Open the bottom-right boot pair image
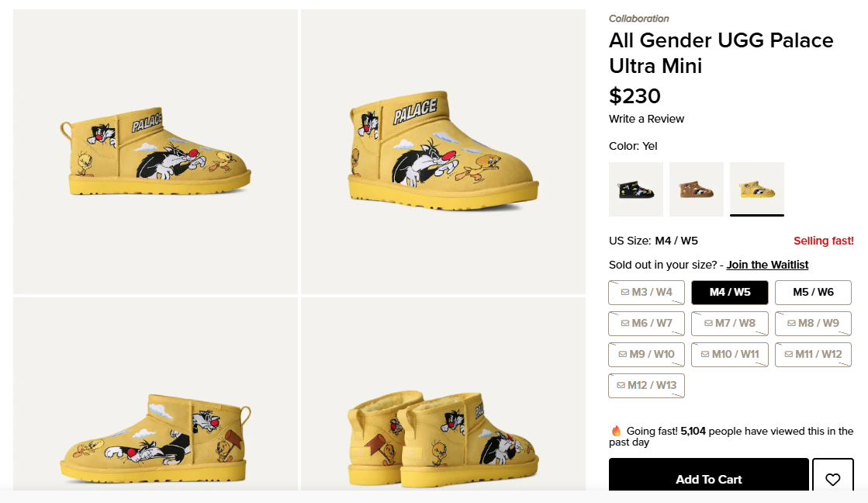 pyautogui.click(x=443, y=394)
